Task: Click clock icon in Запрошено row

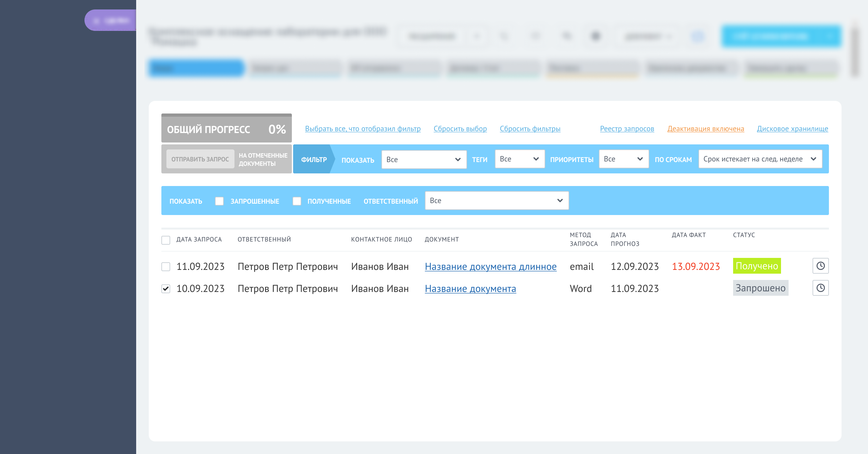Action: coord(820,288)
